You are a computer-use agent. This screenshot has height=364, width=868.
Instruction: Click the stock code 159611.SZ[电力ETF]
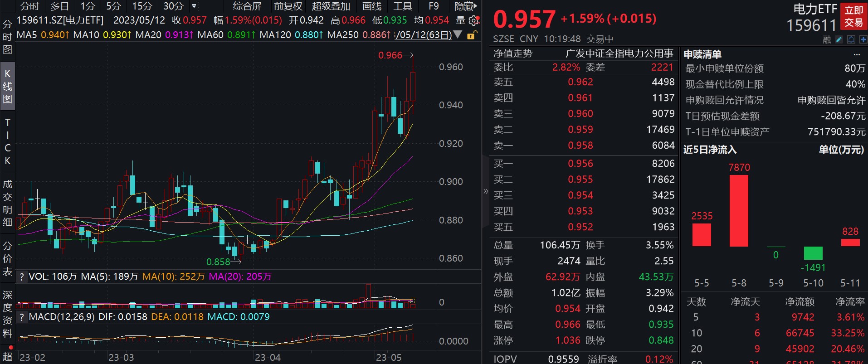pos(60,20)
